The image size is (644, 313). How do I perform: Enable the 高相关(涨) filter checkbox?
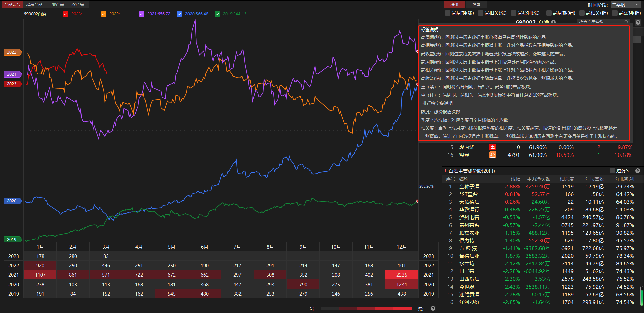point(480,13)
